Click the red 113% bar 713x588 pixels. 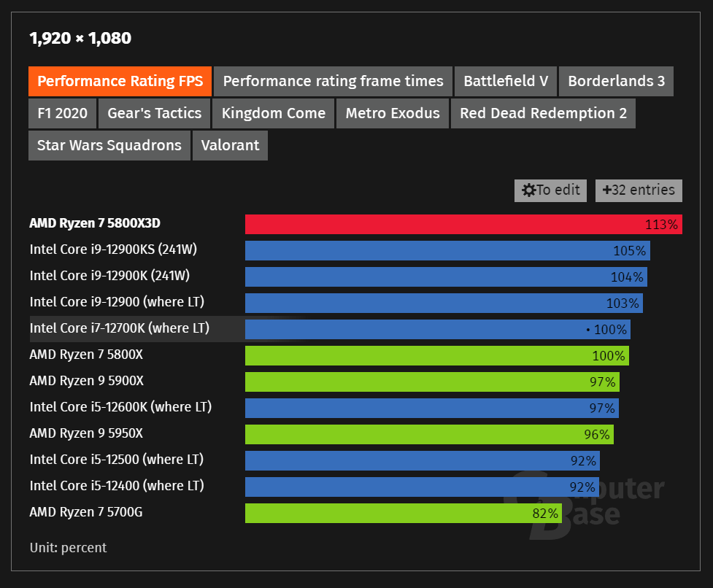[463, 225]
